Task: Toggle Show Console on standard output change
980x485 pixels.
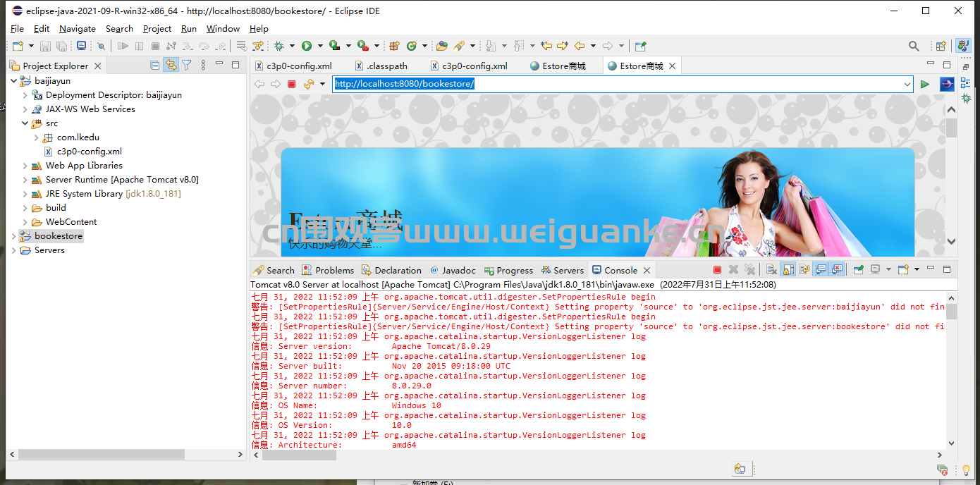Action: (821, 270)
